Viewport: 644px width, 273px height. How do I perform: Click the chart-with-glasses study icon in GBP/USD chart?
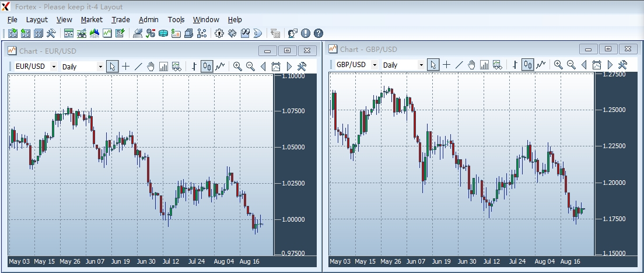pyautogui.click(x=498, y=65)
